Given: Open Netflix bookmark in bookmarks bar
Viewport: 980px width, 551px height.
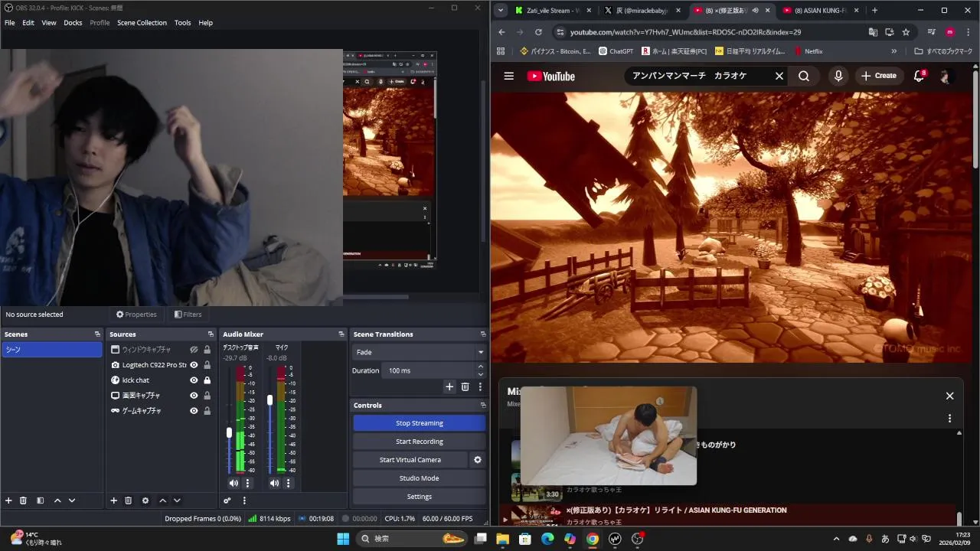Looking at the screenshot, I should click(808, 51).
